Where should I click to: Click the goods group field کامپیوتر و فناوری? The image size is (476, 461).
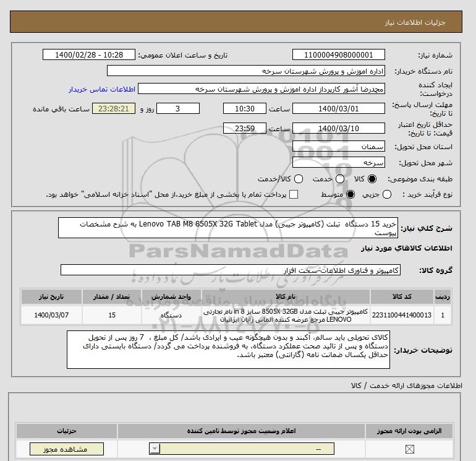(231, 270)
